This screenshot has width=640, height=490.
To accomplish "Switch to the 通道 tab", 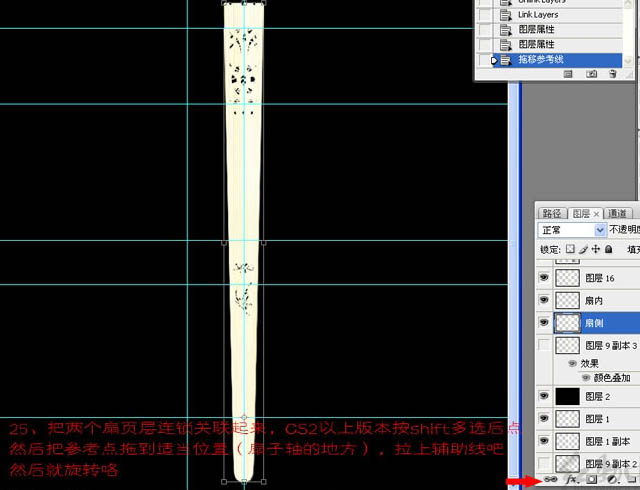I will tap(618, 214).
